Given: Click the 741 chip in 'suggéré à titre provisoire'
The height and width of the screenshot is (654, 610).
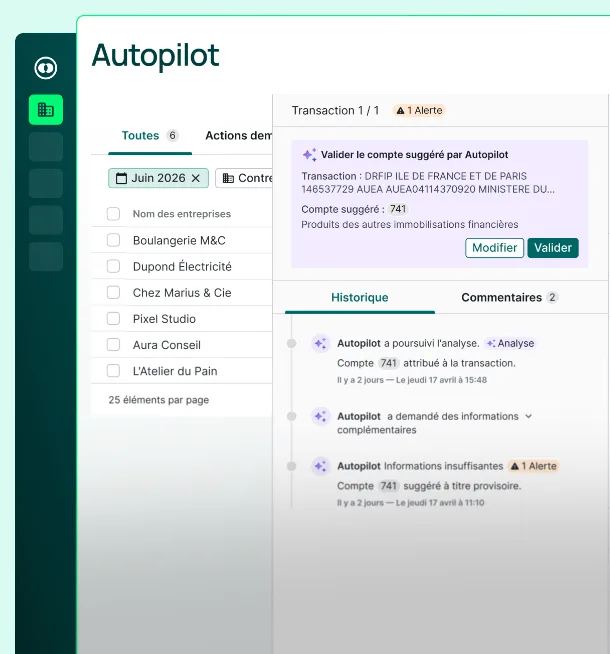Looking at the screenshot, I should (388, 486).
